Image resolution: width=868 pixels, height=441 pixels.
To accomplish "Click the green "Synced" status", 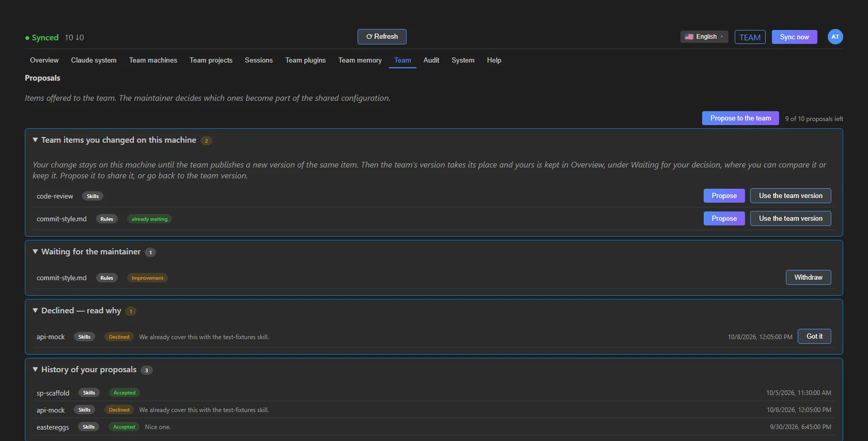I will pos(42,38).
